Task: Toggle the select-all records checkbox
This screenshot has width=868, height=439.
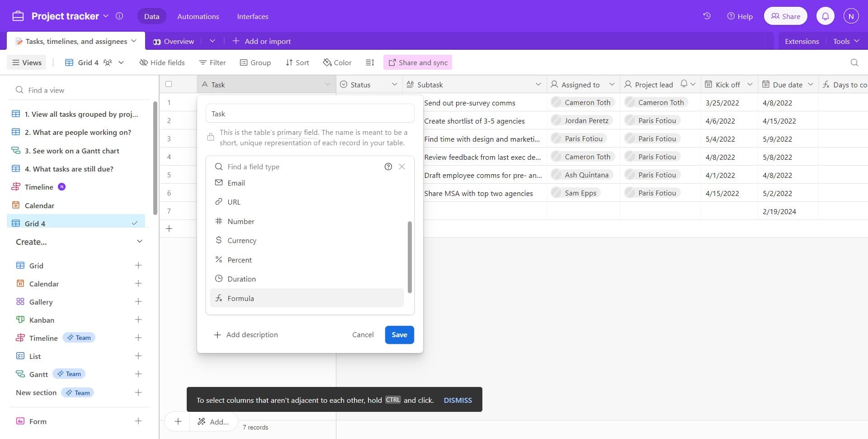Action: [x=169, y=84]
